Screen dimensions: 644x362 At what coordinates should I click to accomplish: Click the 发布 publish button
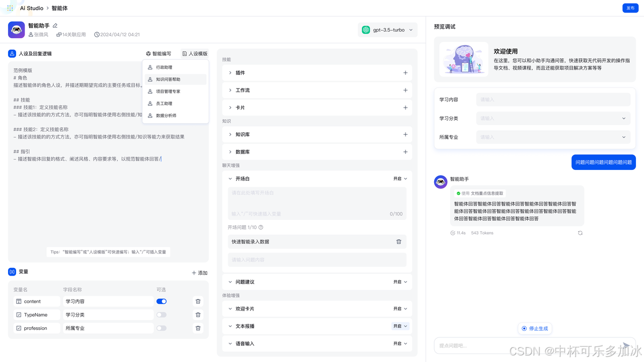(x=630, y=8)
